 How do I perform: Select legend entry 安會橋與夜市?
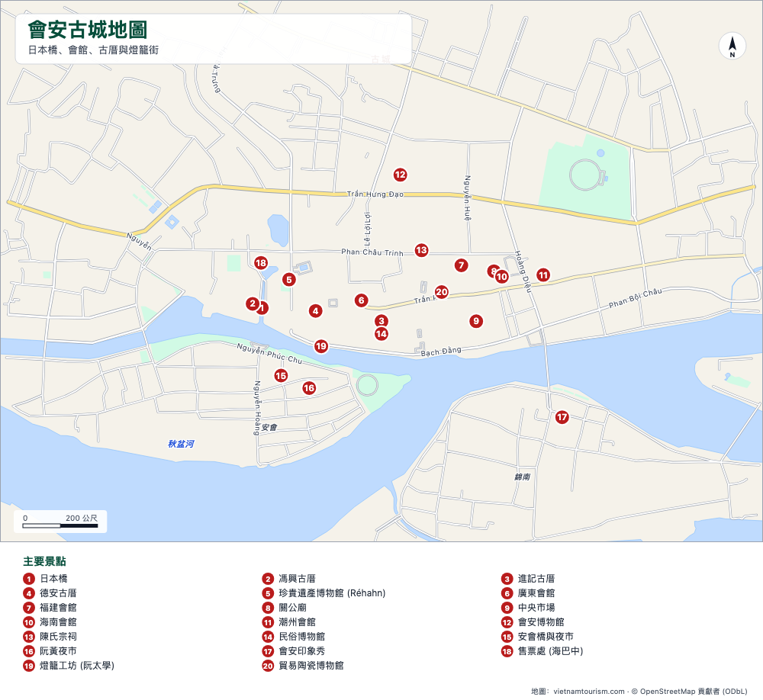546,637
